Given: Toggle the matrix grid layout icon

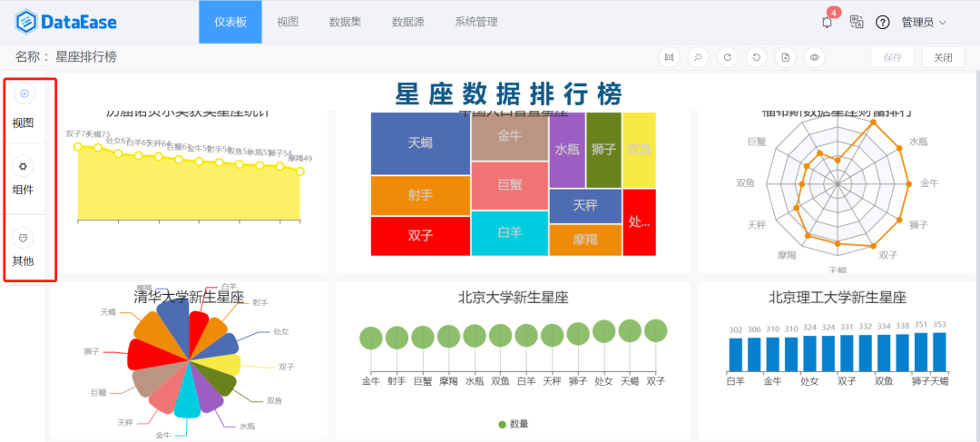Looking at the screenshot, I should 670,57.
